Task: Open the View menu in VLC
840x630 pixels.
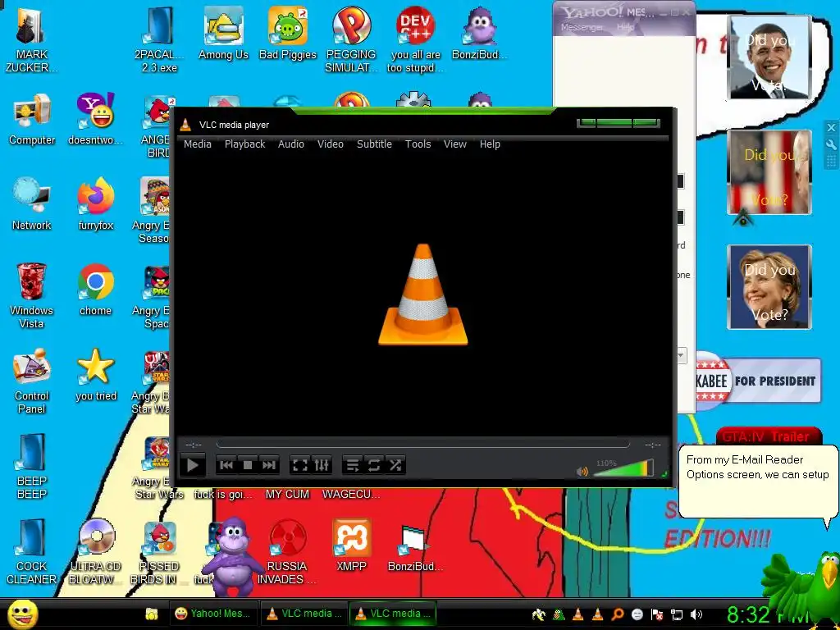Action: pyautogui.click(x=454, y=144)
